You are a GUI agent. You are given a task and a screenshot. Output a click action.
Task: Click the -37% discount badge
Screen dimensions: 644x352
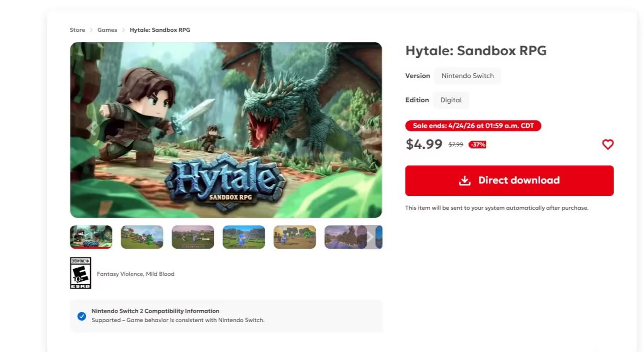[477, 144]
